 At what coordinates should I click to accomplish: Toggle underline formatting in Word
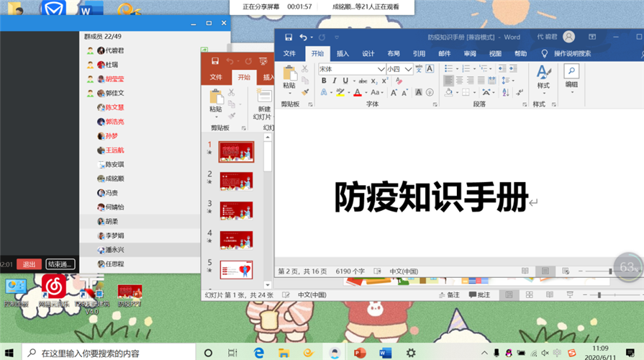coord(345,81)
